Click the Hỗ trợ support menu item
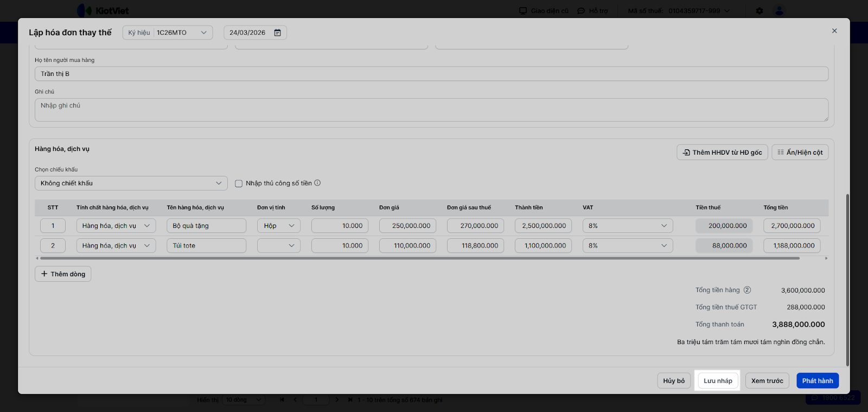 click(x=593, y=11)
